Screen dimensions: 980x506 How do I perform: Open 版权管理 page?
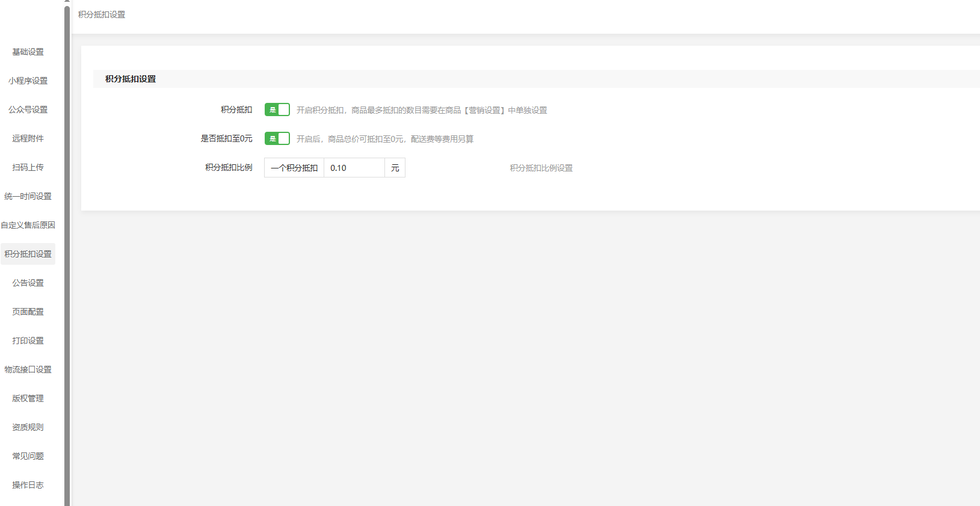(28, 398)
